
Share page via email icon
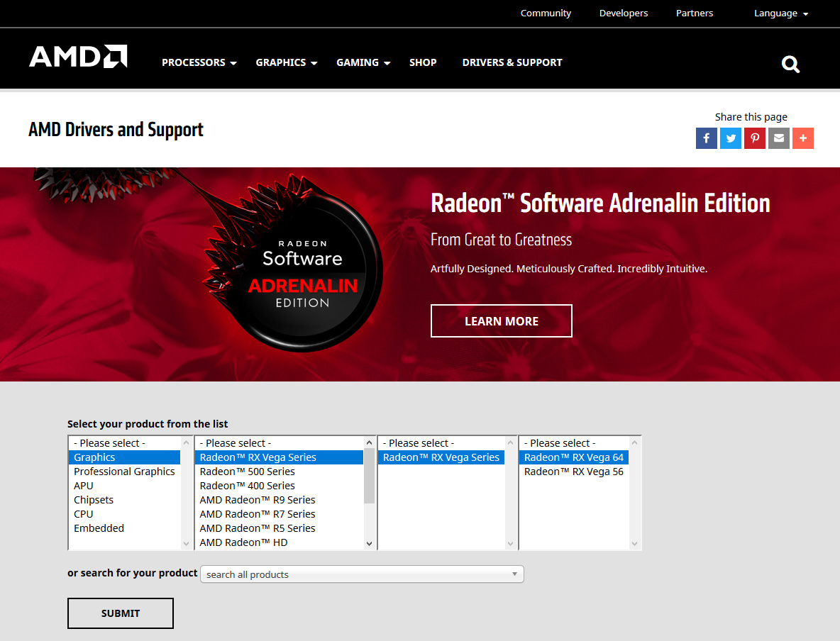779,138
